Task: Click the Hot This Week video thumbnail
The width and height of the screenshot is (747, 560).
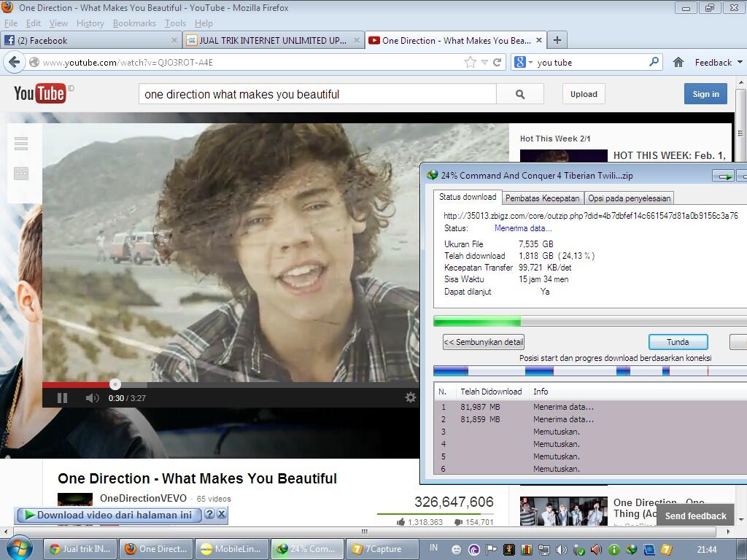Action: [x=564, y=156]
